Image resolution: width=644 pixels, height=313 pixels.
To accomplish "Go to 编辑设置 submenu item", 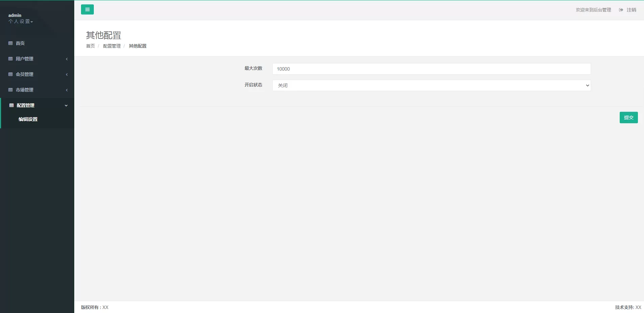I will tap(28, 119).
